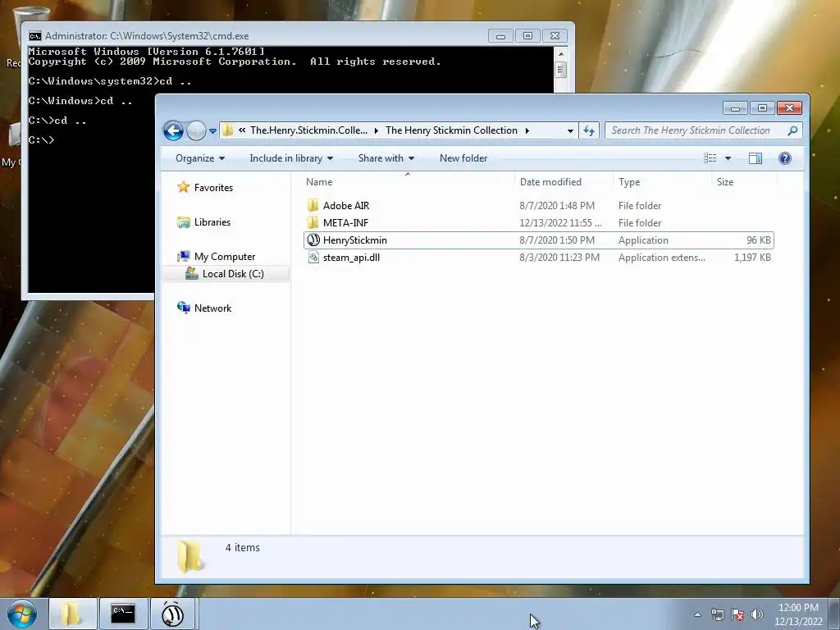The height and width of the screenshot is (630, 840).
Task: Click the Action Center flag tray icon
Action: 737,614
